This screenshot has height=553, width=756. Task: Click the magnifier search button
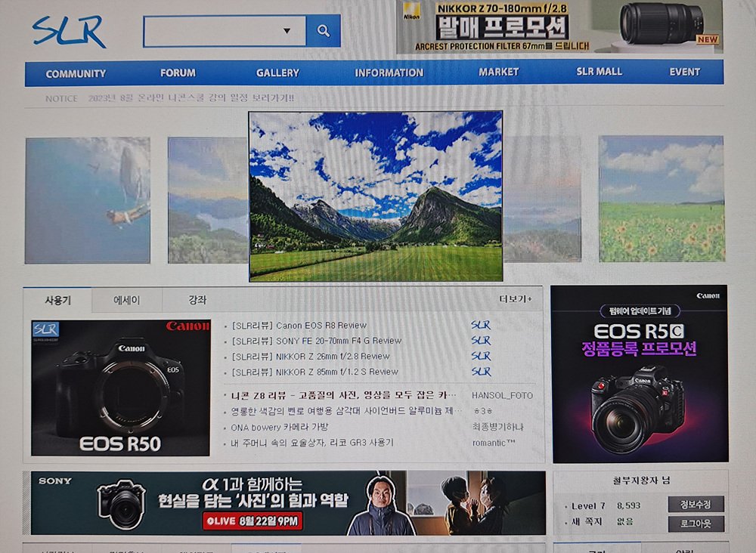coord(324,31)
